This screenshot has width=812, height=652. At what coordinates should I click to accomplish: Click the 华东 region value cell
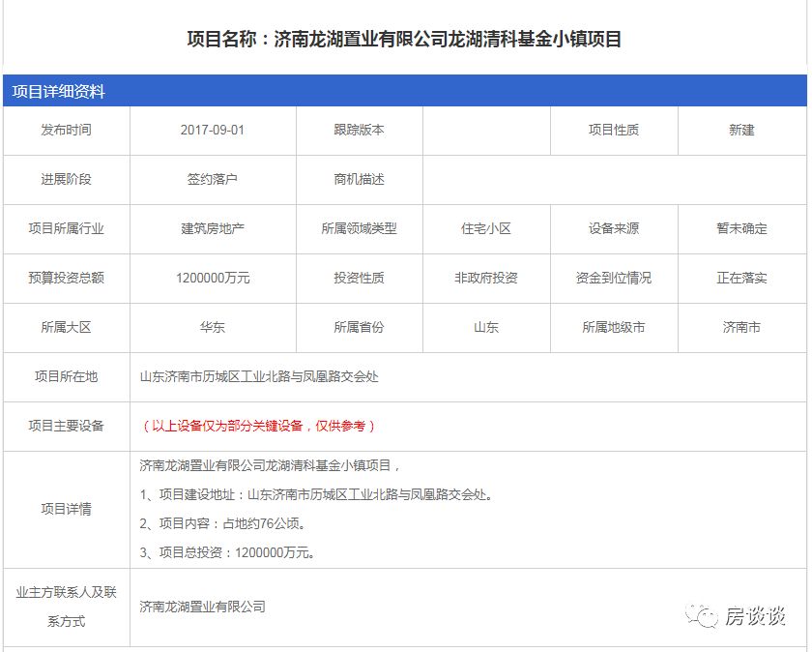click(212, 327)
